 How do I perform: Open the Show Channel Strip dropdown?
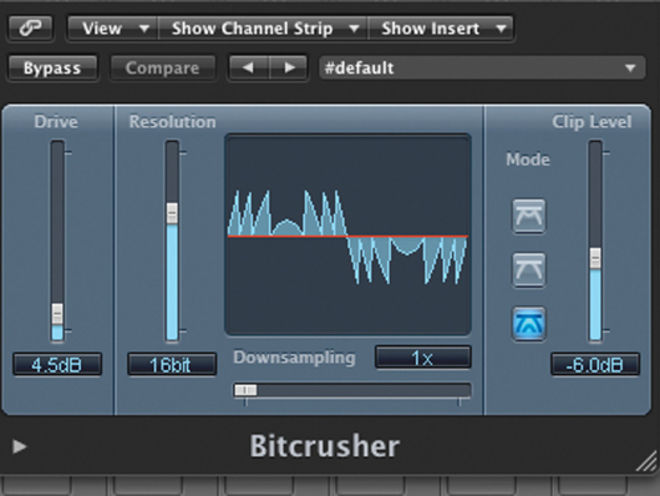coord(263,29)
